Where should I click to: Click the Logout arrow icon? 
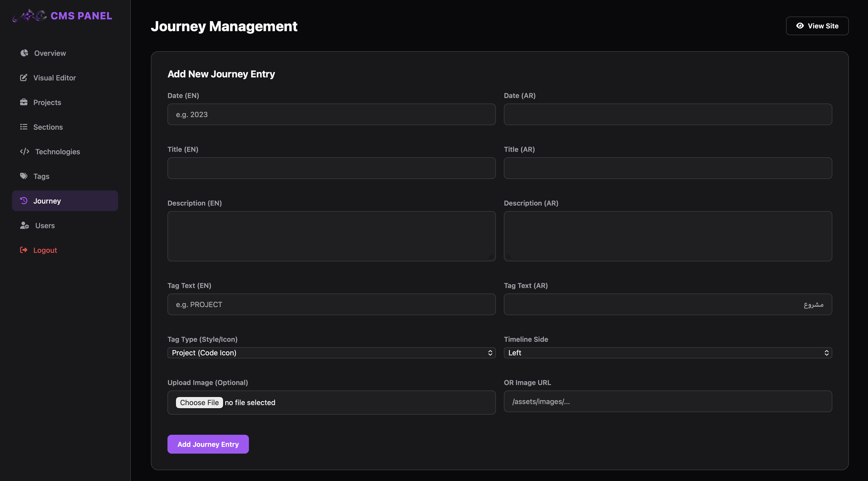point(24,250)
